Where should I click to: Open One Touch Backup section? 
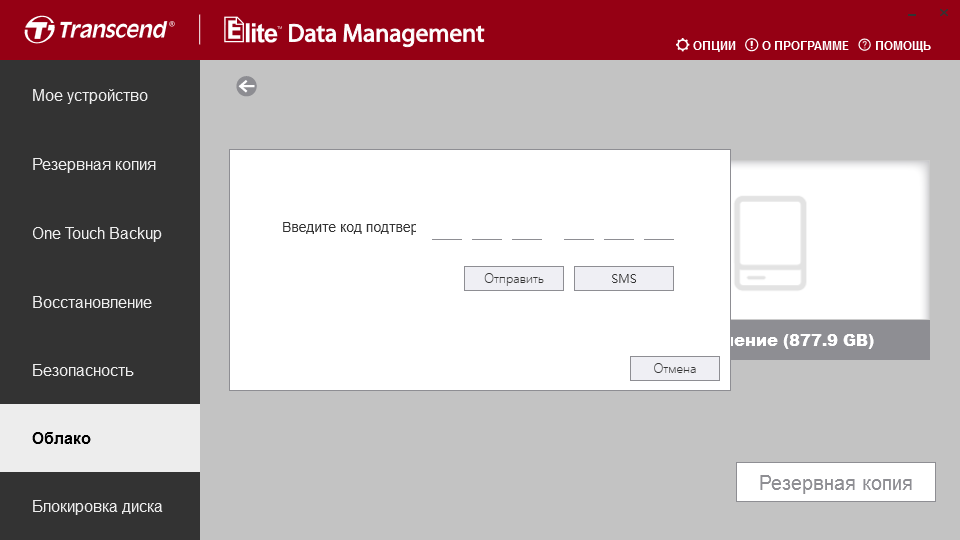100,233
